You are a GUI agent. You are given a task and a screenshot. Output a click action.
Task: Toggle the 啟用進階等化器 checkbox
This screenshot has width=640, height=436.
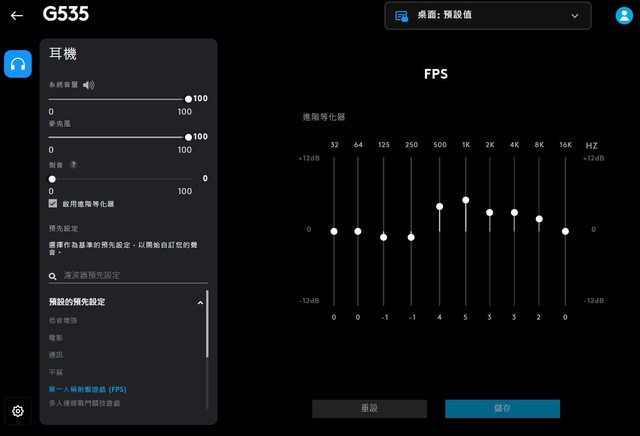pyautogui.click(x=54, y=203)
